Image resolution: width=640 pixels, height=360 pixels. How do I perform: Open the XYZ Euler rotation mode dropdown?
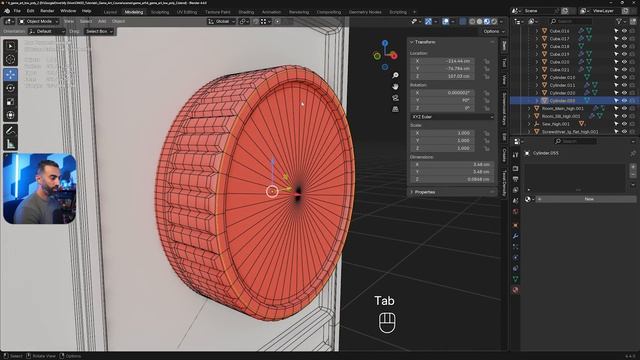pos(452,117)
